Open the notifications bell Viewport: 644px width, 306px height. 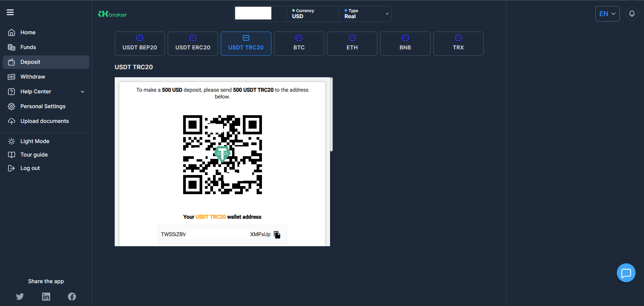pos(632,14)
